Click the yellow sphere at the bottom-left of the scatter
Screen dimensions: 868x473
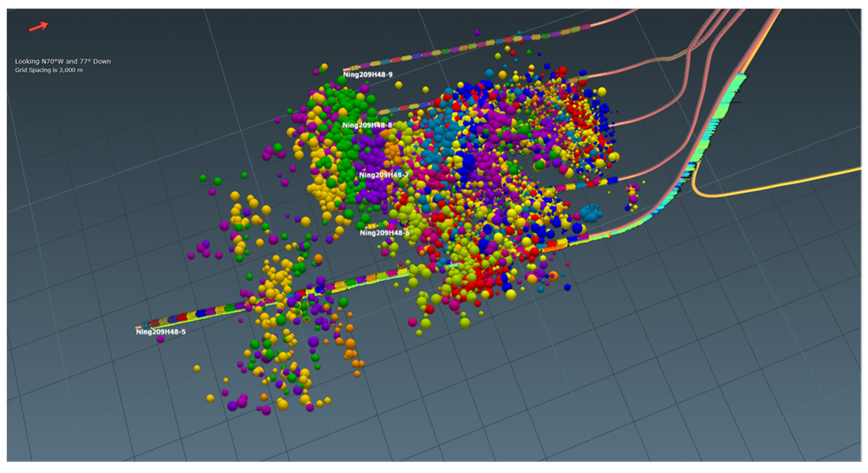[210, 399]
